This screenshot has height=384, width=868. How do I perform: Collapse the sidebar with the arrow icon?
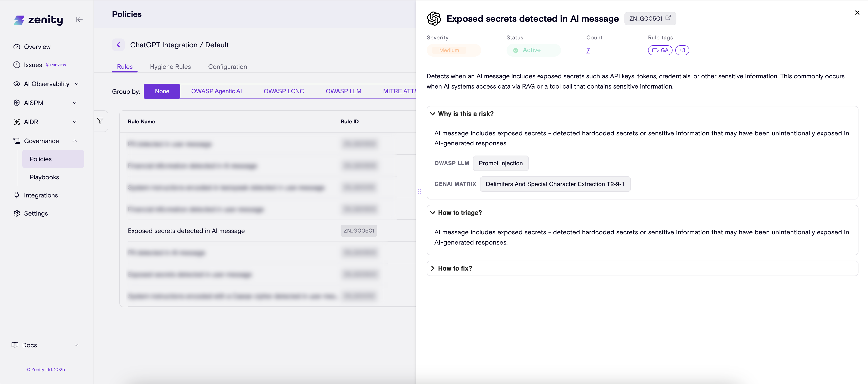point(79,20)
